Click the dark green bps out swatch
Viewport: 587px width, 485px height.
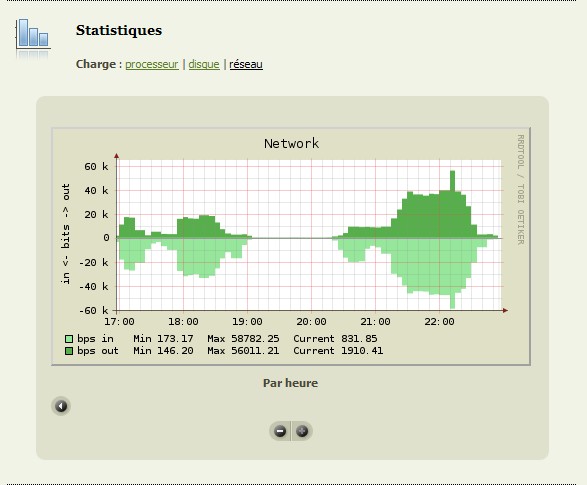click(69, 351)
